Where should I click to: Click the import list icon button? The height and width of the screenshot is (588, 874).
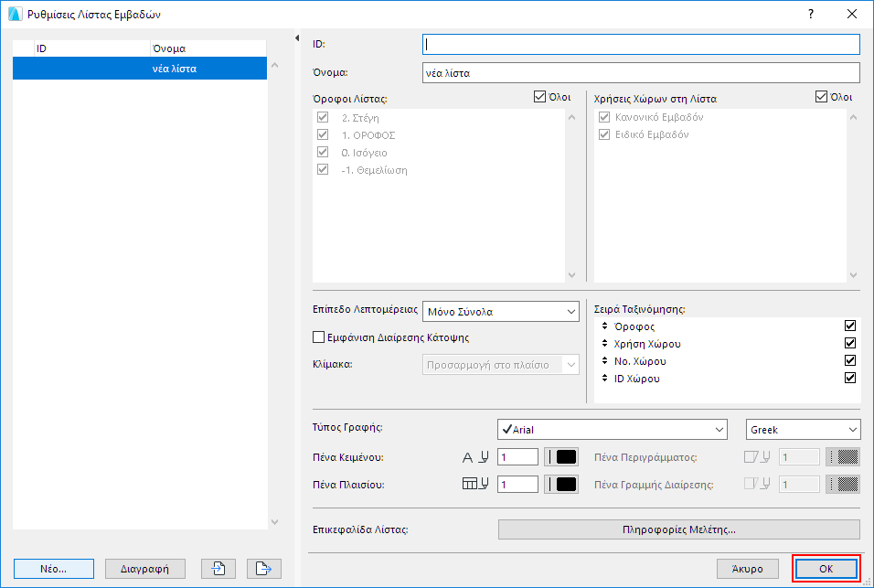pyautogui.click(x=218, y=569)
